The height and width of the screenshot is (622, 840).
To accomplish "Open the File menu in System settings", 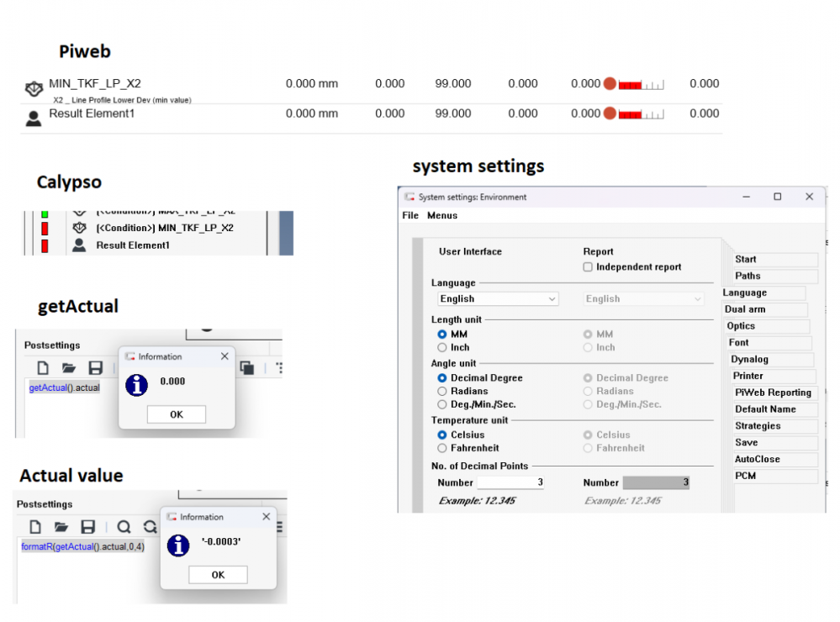I will click(x=410, y=215).
